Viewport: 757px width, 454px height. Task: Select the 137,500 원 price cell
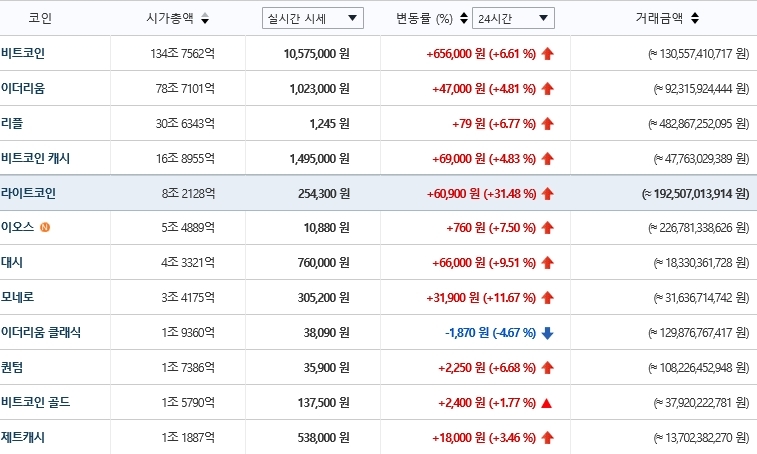(324, 403)
